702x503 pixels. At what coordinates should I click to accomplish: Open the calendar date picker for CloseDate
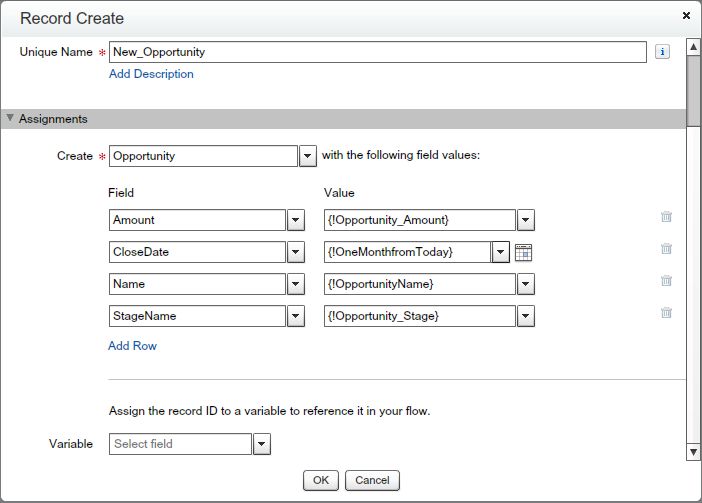[523, 252]
